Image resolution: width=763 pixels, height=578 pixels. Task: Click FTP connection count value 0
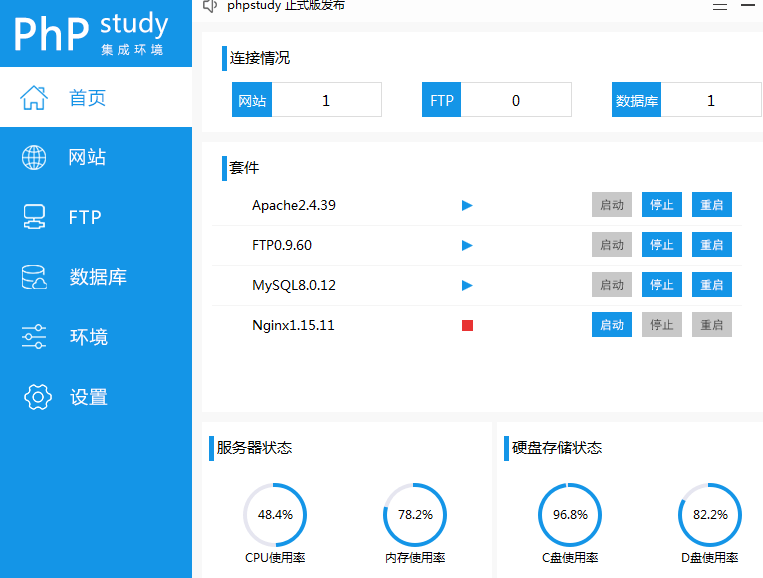516,100
